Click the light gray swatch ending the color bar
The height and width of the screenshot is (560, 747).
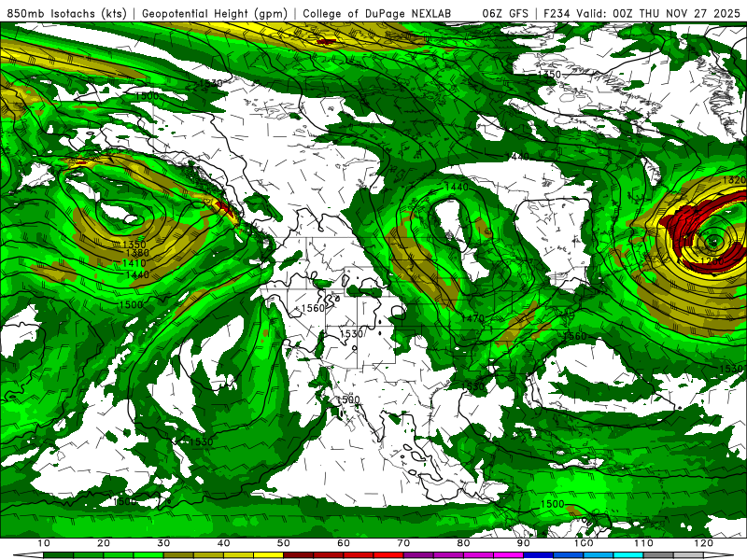[688, 555]
